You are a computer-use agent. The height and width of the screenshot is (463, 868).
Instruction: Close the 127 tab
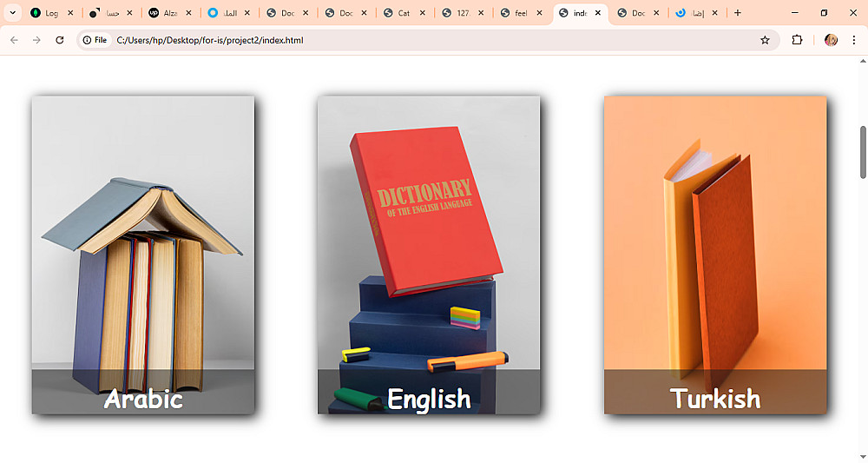click(x=481, y=13)
